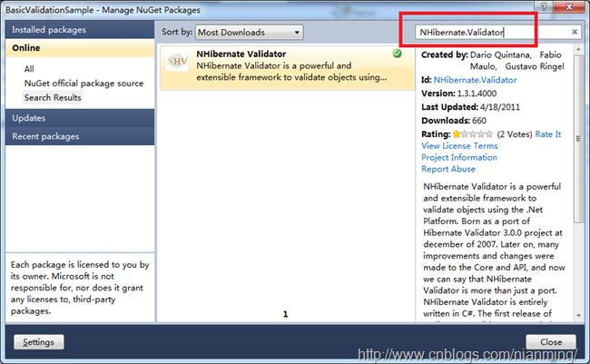The width and height of the screenshot is (590, 364).
Task: Clear search with the X icon
Action: [x=575, y=32]
